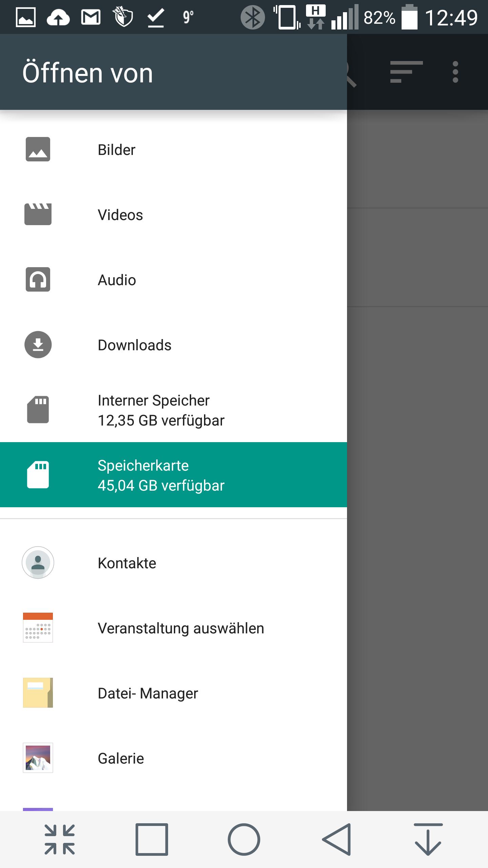Open Interner Speicher storage
The image size is (488, 868).
click(174, 410)
